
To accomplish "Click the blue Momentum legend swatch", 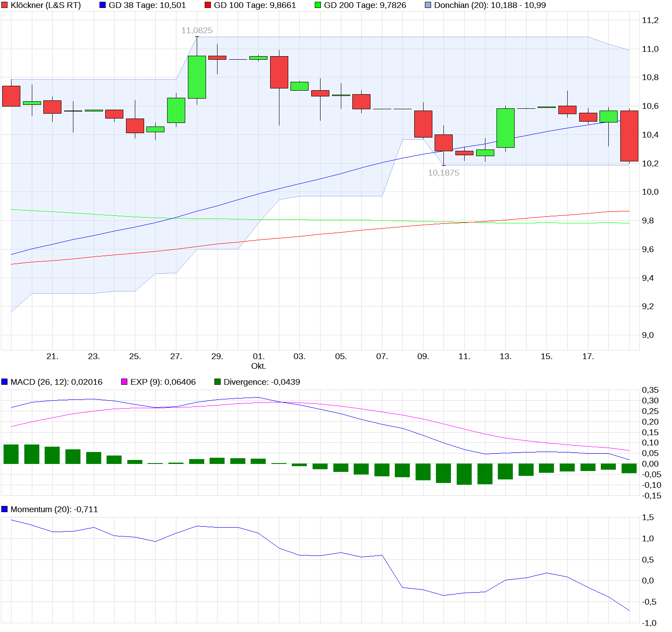I will (x=4, y=509).
